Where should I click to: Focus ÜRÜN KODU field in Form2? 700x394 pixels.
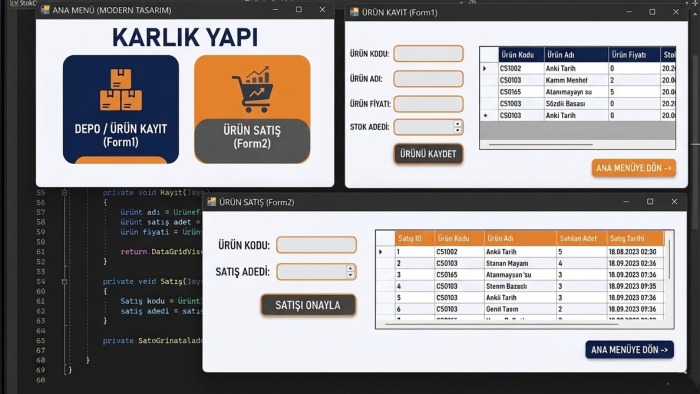pyautogui.click(x=317, y=245)
